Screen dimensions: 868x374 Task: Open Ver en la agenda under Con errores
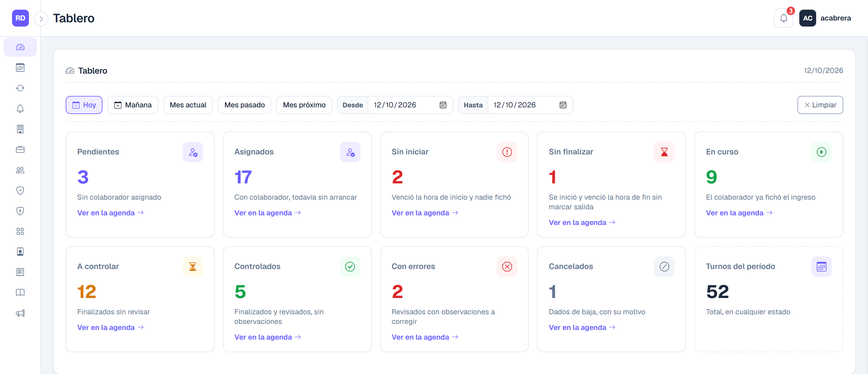[425, 337]
